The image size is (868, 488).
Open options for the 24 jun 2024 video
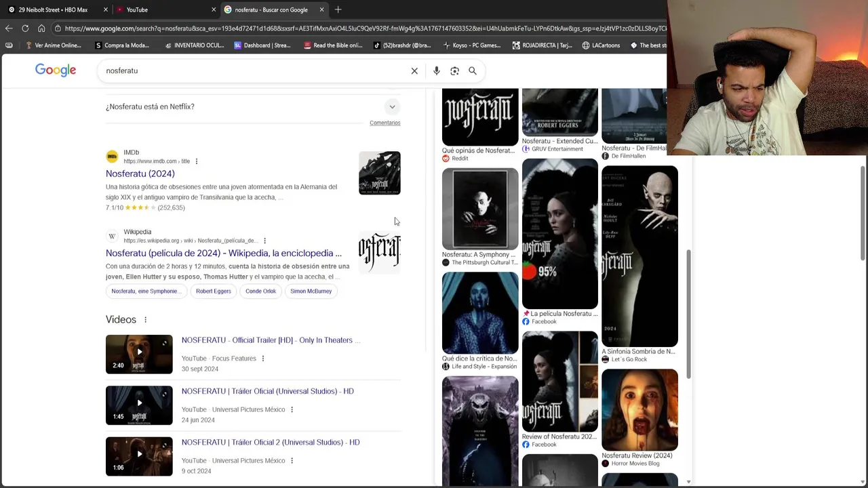tap(292, 409)
